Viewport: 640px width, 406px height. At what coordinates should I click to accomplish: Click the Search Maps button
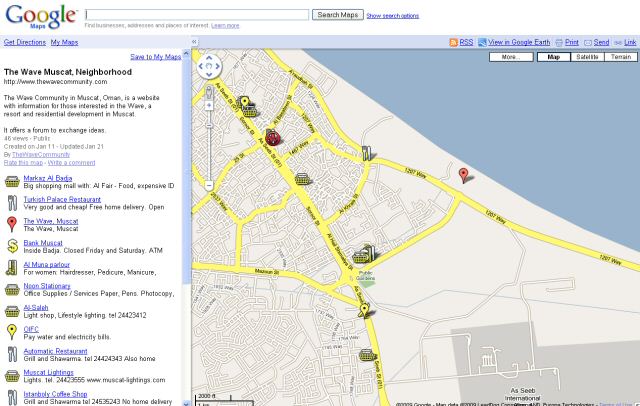[x=338, y=15]
